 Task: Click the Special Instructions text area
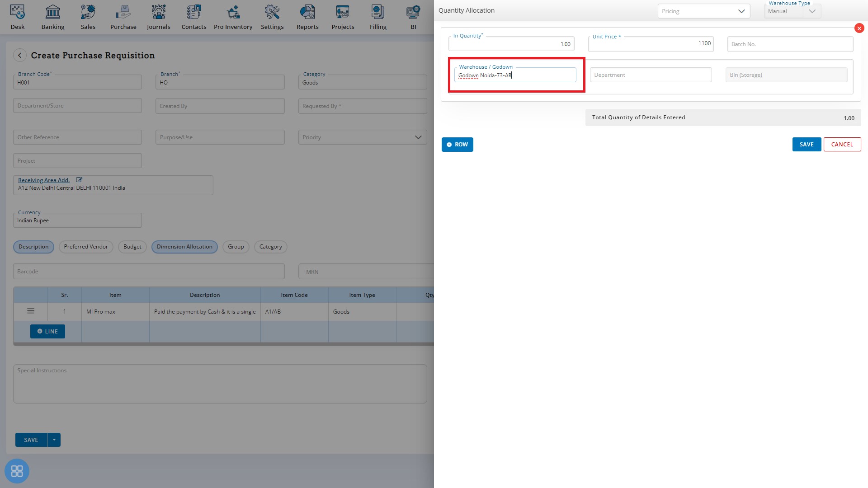[x=220, y=384]
